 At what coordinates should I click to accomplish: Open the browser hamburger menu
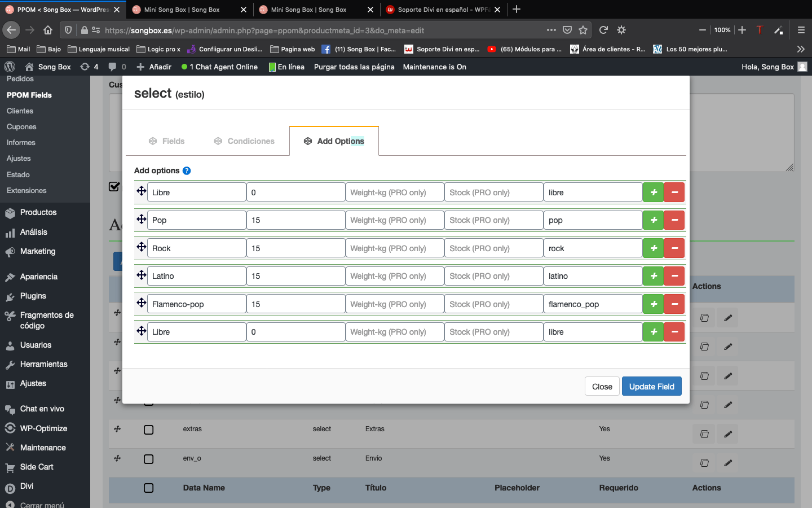(801, 30)
